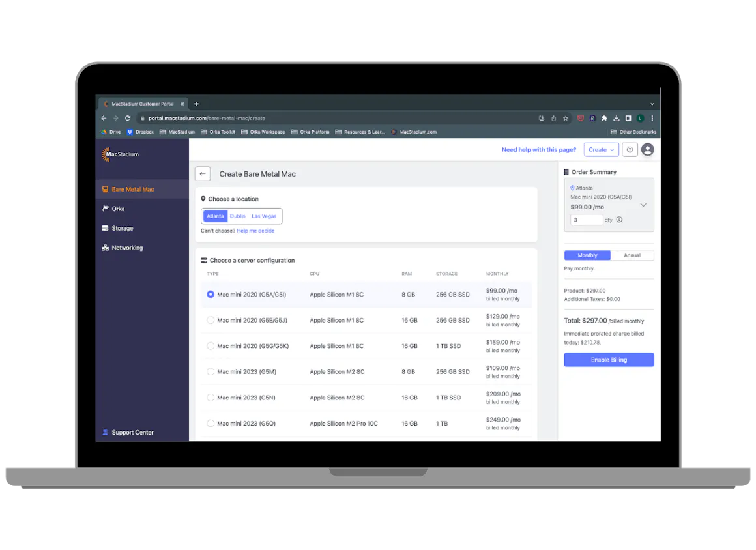
Task: Switch billing to Annual
Action: [x=632, y=255]
